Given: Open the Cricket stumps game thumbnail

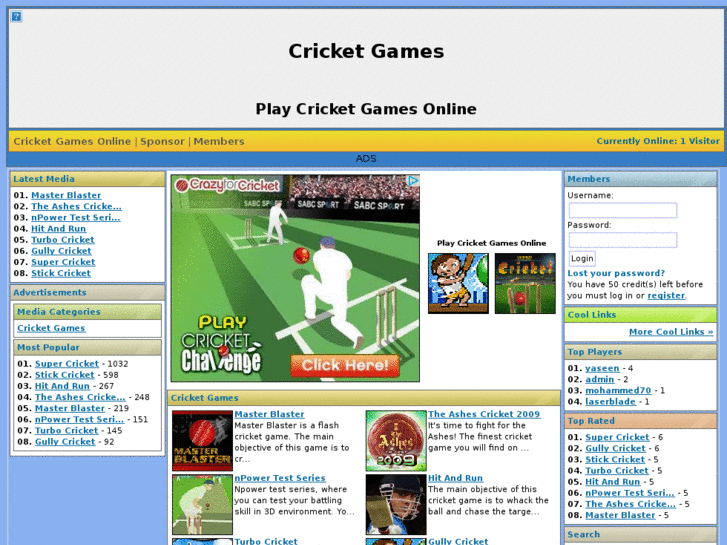Looking at the screenshot, I should tap(525, 283).
